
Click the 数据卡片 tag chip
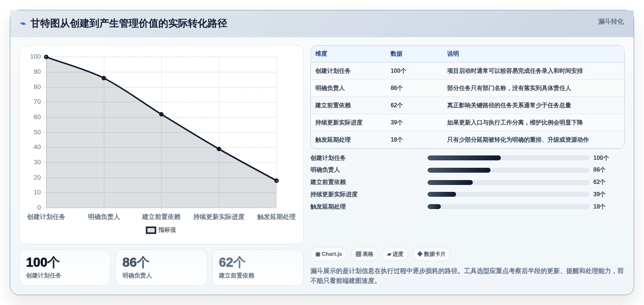pos(431,254)
